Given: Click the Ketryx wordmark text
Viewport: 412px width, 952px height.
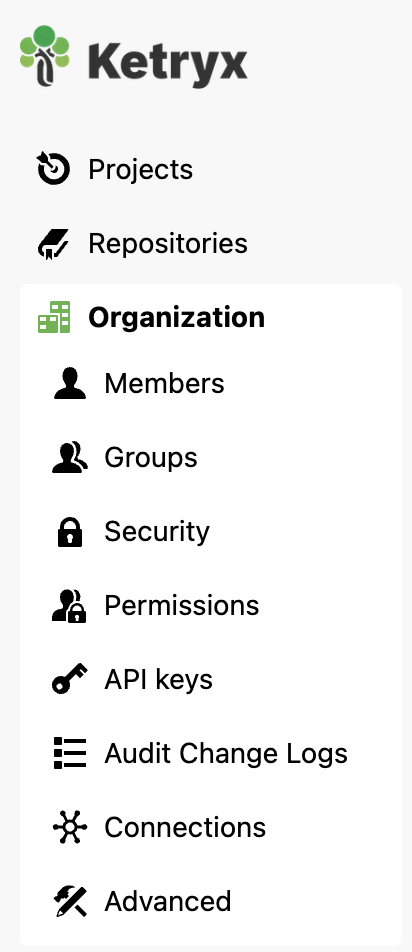Looking at the screenshot, I should click(167, 61).
